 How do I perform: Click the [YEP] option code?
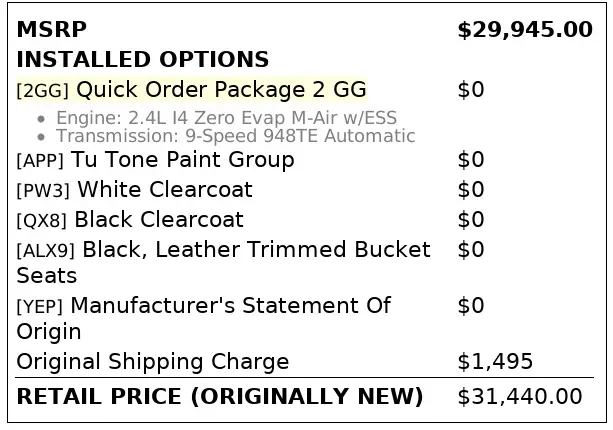click(41, 306)
